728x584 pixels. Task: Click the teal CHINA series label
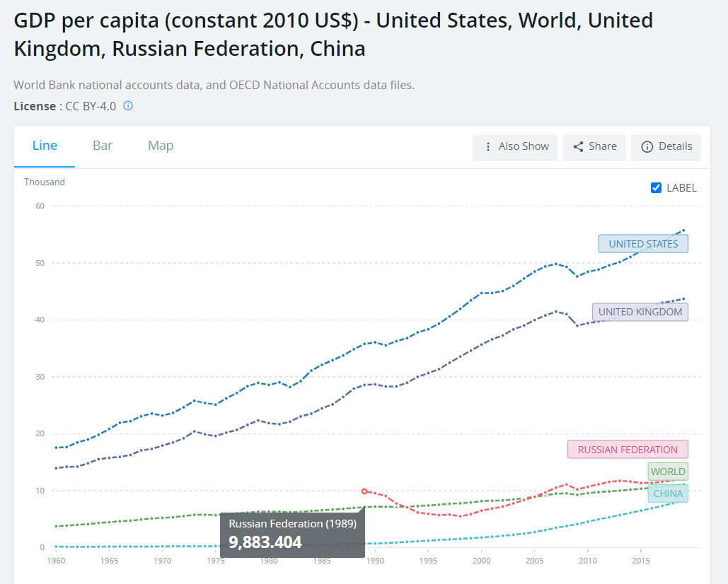(x=668, y=494)
